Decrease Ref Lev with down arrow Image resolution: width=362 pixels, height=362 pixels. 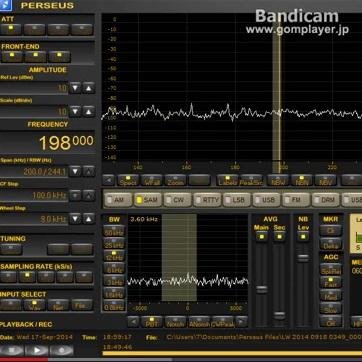click(75, 88)
